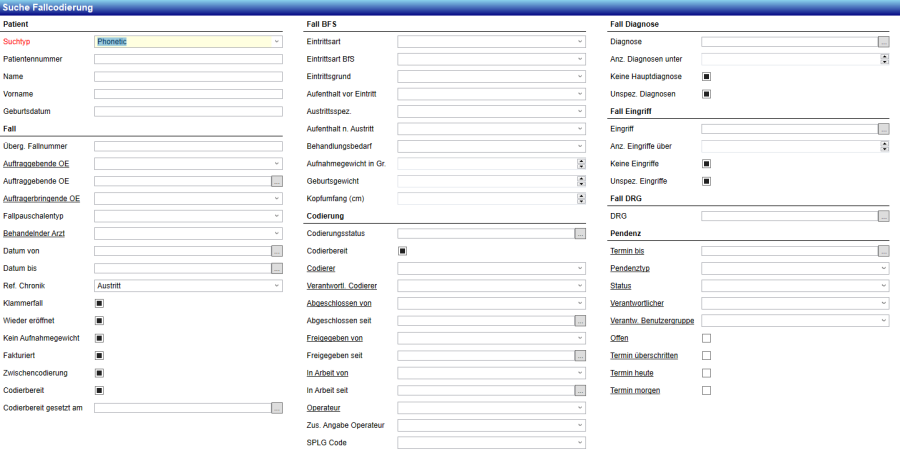Screen dimensions: 900x454
Task: Enable the Termin morgen checkbox
Action: click(x=707, y=391)
